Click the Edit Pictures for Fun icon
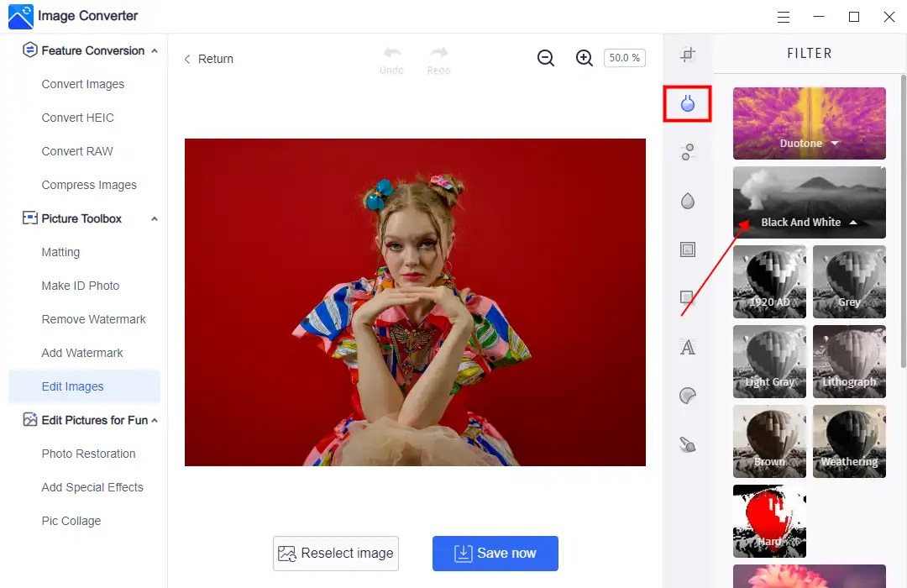This screenshot has width=907, height=588. (x=29, y=420)
